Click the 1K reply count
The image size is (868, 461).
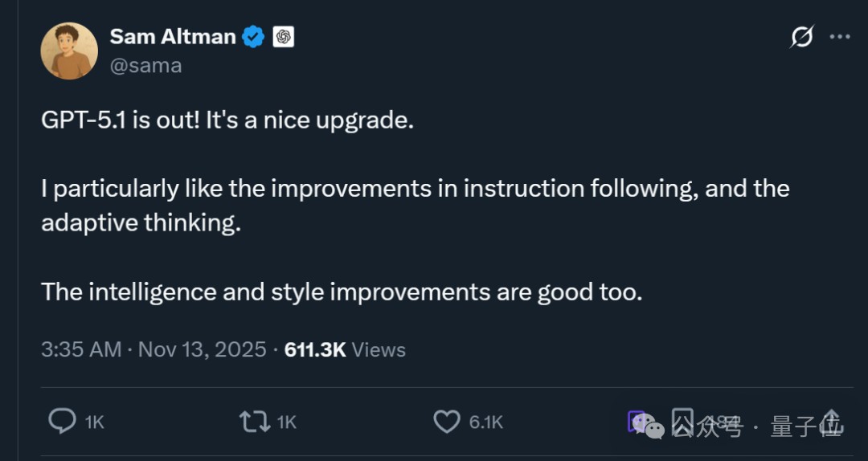point(94,422)
